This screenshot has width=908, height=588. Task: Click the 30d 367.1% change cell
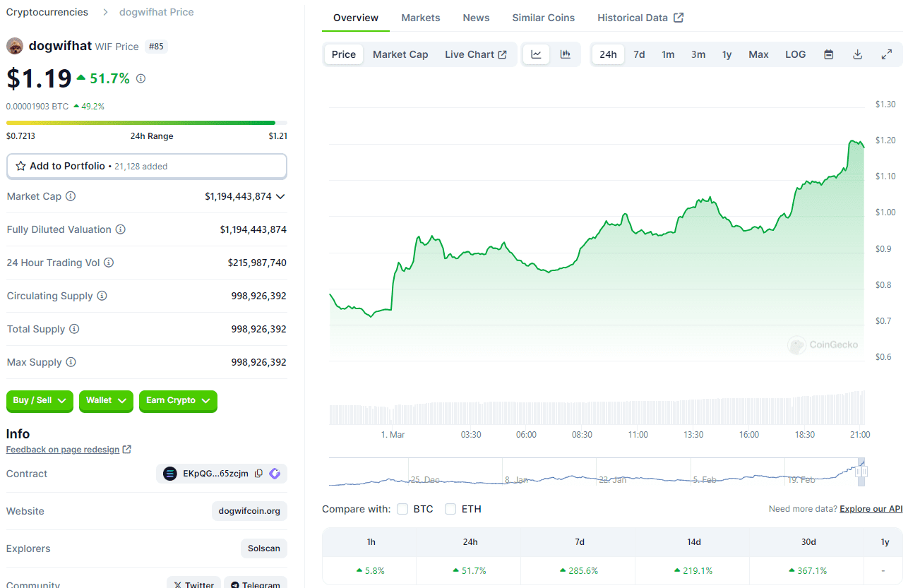(x=808, y=570)
